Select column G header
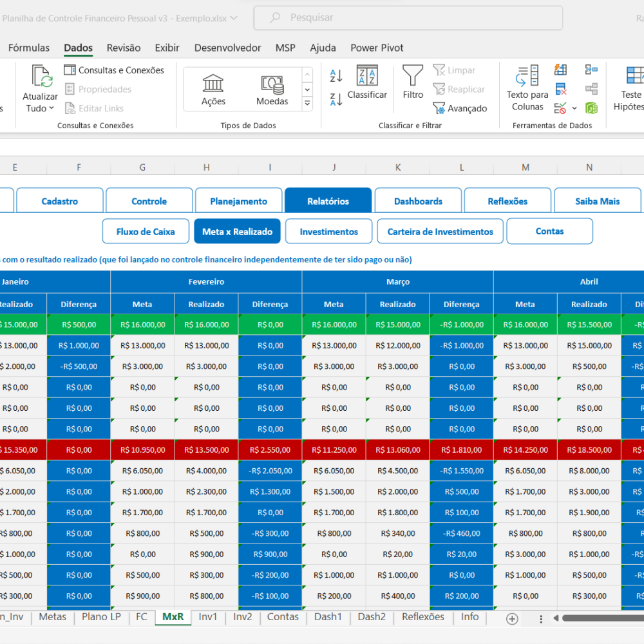Screen dimensions: 644x644 click(x=142, y=167)
